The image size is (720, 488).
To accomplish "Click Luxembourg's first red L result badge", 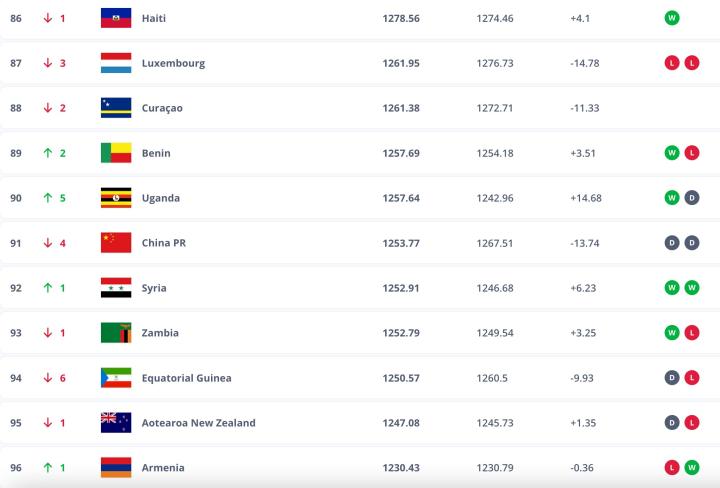I will (672, 63).
